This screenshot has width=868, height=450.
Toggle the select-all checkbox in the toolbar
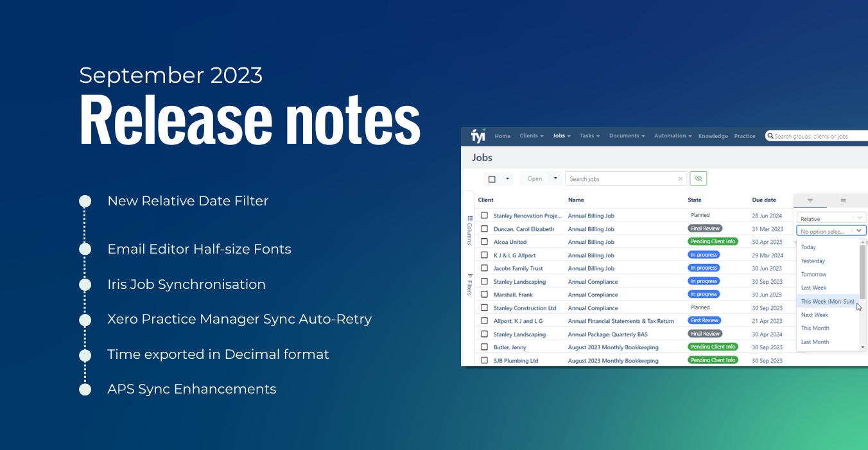coord(492,179)
